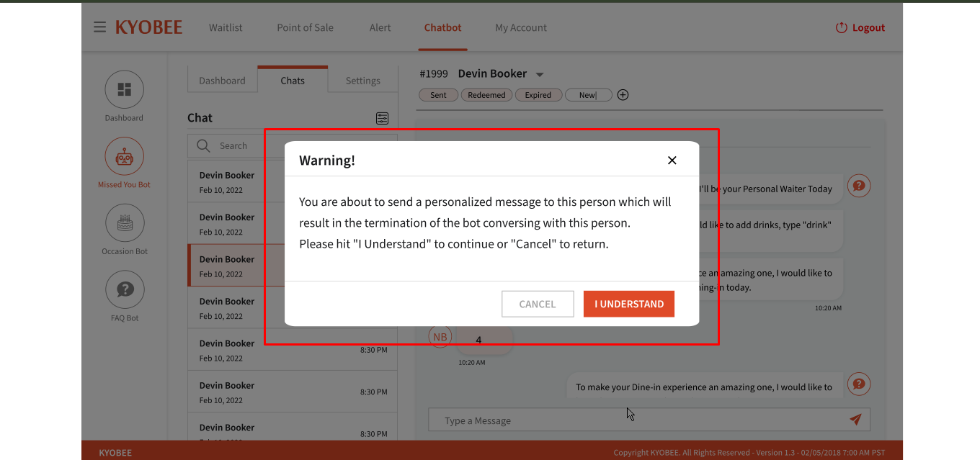Add a new tag with plus icon
Screen dimensions: 980x460
(623, 95)
